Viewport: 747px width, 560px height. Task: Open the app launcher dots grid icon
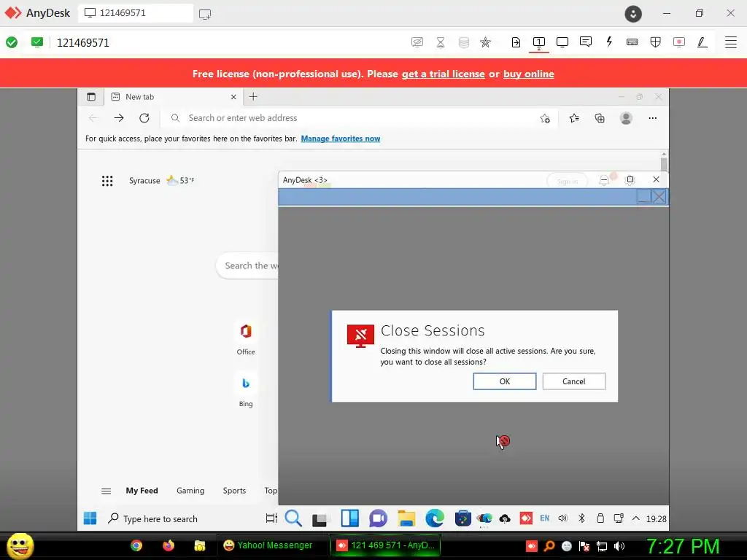click(x=107, y=181)
